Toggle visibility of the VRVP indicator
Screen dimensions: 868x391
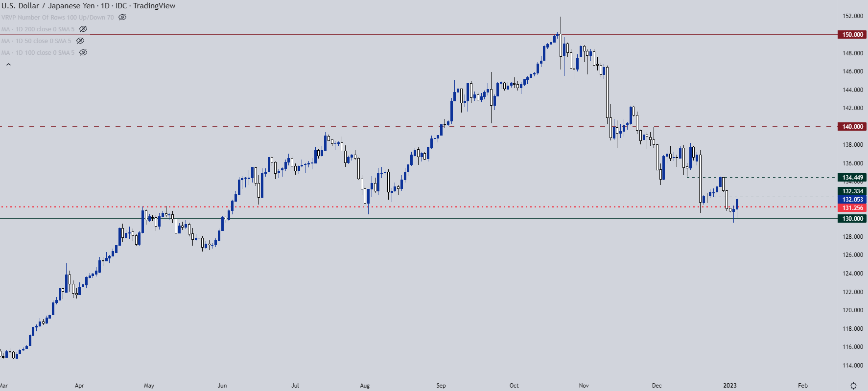(x=122, y=17)
